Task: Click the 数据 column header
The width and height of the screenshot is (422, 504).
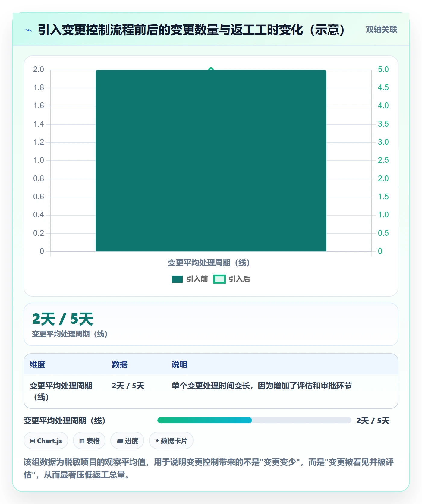Action: pos(120,364)
